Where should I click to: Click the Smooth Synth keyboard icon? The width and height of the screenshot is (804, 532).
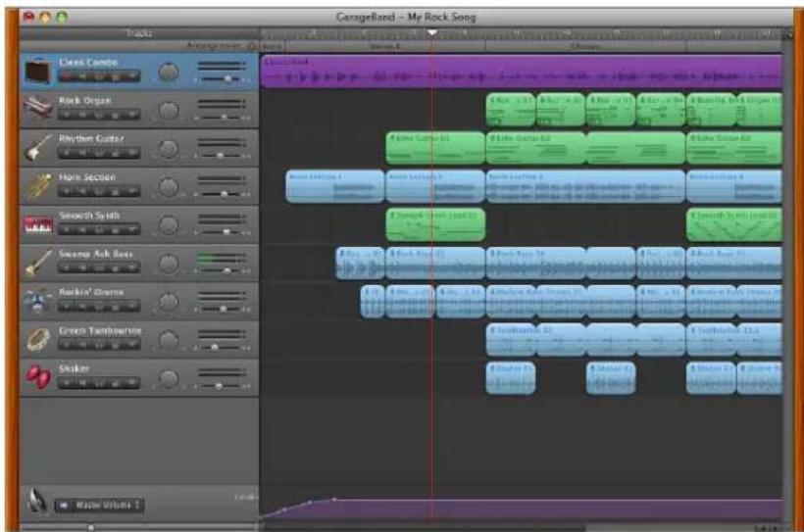tap(38, 224)
